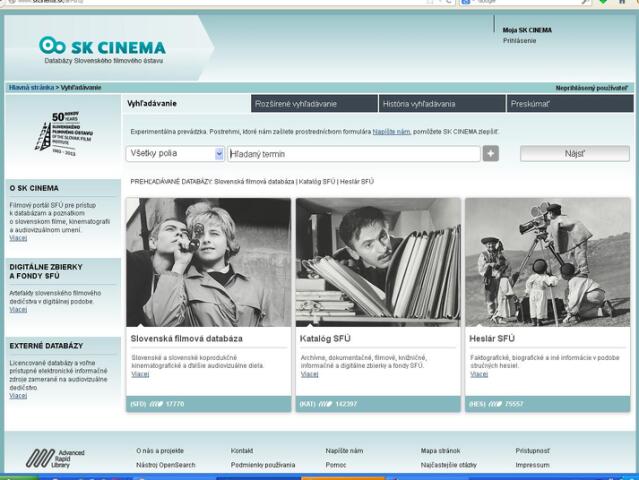Open the O nás a projekte footer link
This screenshot has height=480, width=639.
click(160, 451)
